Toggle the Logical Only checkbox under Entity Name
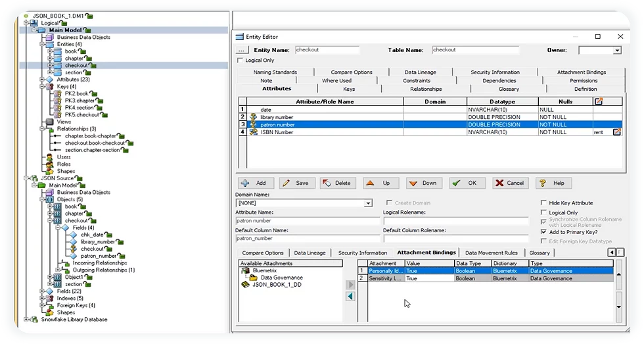The width and height of the screenshot is (644, 344). pyautogui.click(x=241, y=61)
